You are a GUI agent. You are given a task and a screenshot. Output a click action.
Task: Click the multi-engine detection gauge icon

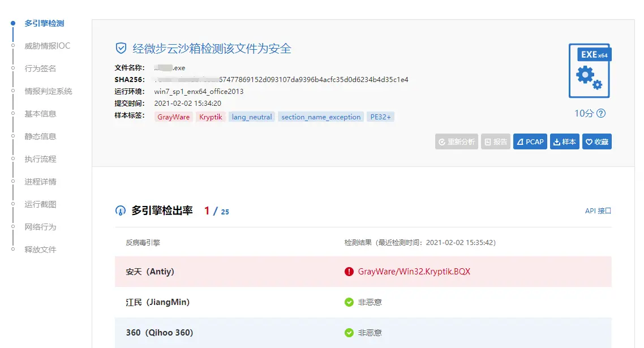[x=119, y=210]
